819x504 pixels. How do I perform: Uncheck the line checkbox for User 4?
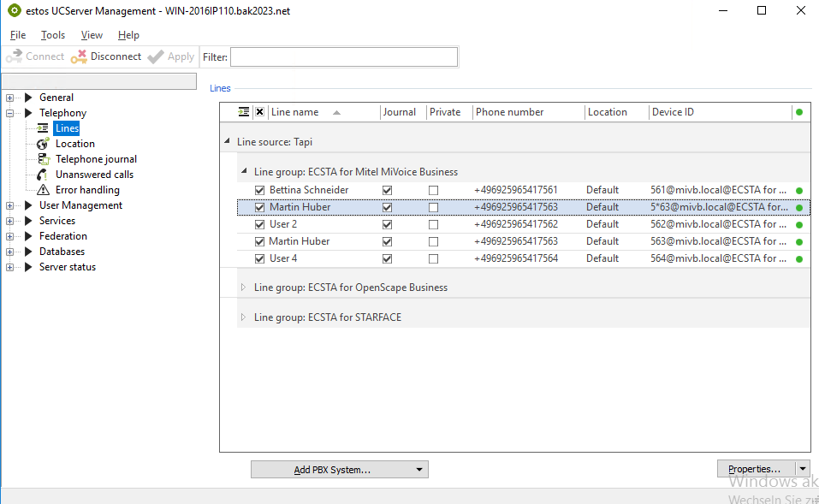[x=260, y=258]
